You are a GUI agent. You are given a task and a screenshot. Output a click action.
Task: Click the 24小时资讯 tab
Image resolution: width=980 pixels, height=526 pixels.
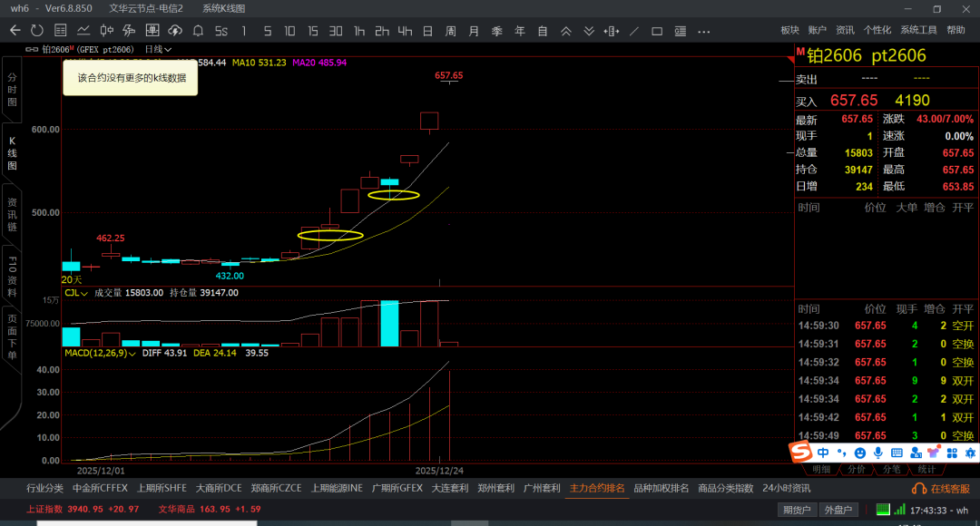(x=786, y=489)
